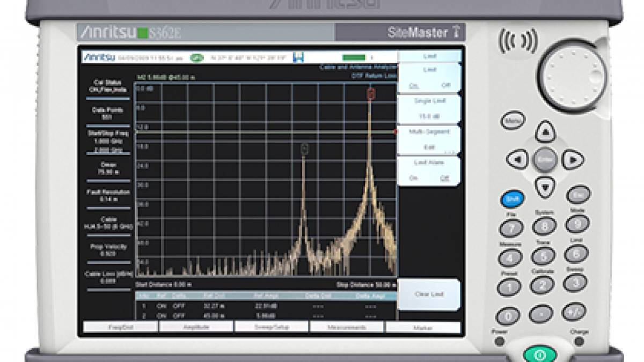Toggle the Limit Alarm On/Off softkey
This screenshot has width=644, height=362.
[429, 171]
